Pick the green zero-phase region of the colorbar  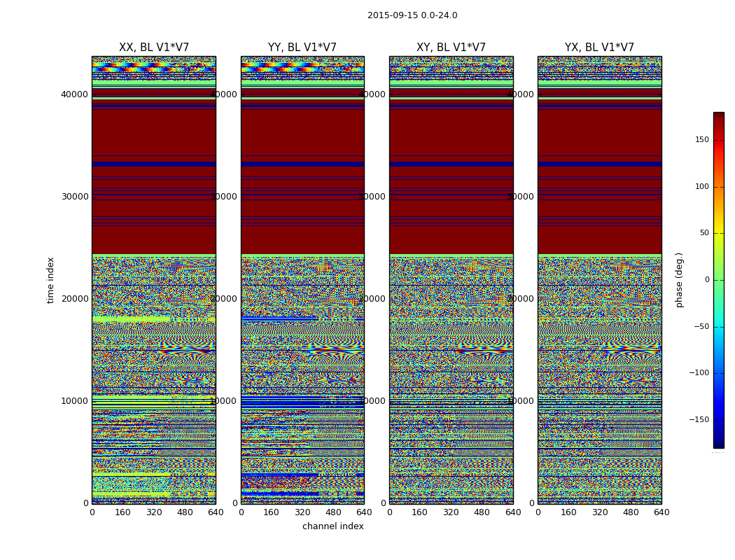tap(718, 280)
